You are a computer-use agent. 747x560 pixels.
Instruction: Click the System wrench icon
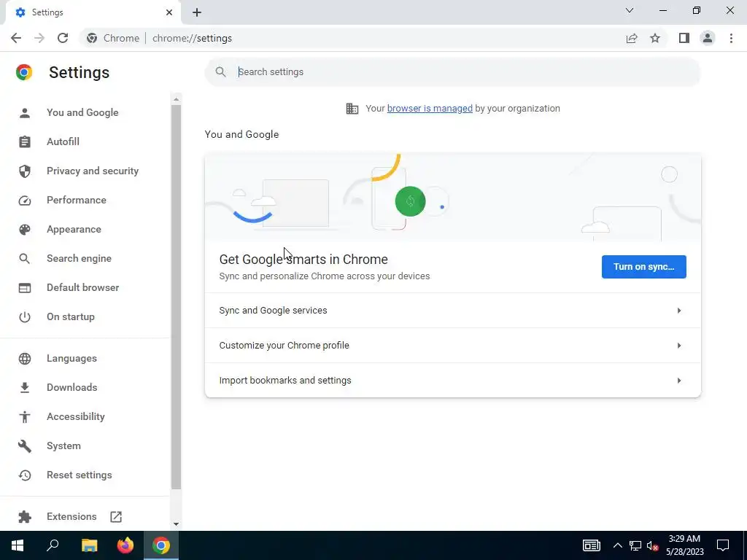(25, 446)
